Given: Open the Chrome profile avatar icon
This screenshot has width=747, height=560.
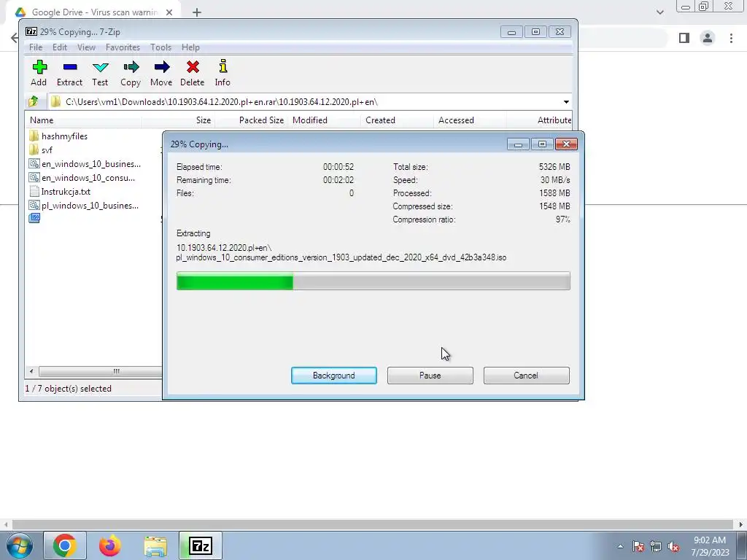Looking at the screenshot, I should (708, 38).
